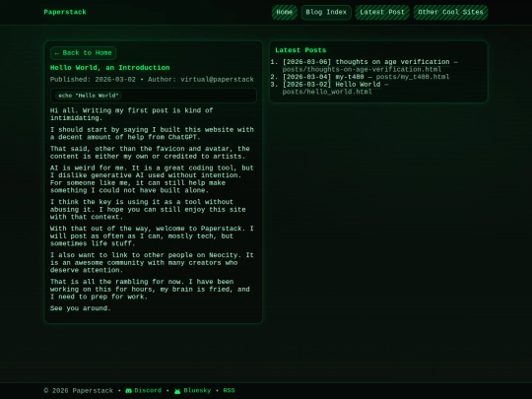Follow the Bluesky text link in the footer

(197, 390)
